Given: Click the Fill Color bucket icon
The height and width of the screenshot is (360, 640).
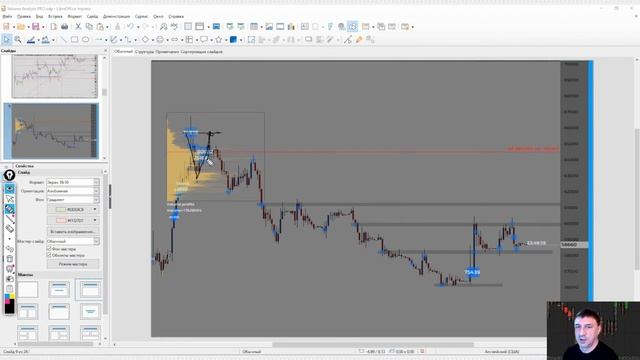Looking at the screenshot, I should point(45,40).
